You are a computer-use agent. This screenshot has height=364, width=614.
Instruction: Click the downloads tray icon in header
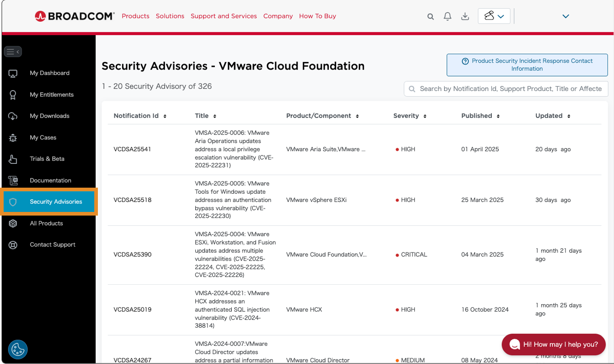click(465, 17)
